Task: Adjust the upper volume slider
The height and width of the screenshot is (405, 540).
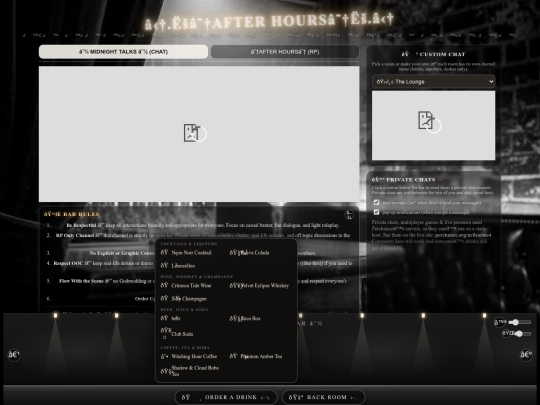Action: [x=520, y=322]
